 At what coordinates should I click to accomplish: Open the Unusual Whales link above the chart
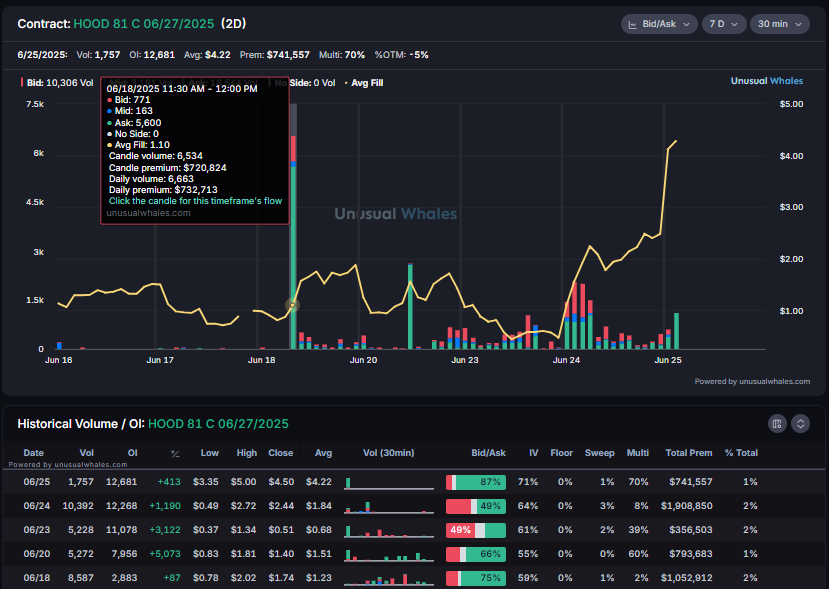[767, 81]
